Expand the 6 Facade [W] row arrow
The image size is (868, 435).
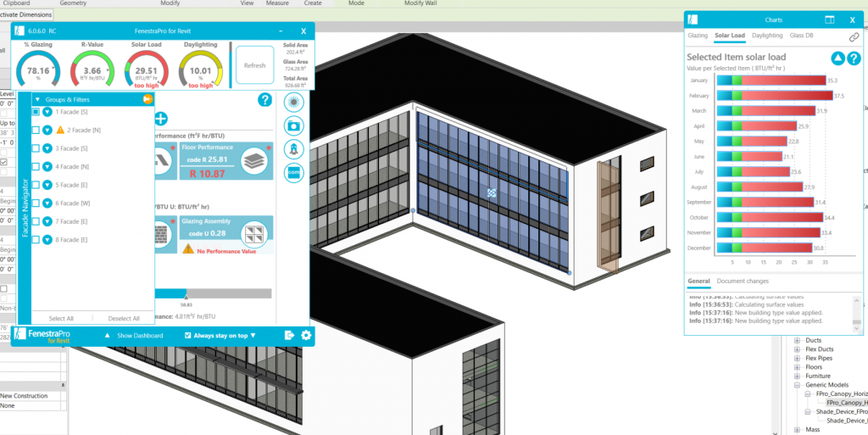47,204
